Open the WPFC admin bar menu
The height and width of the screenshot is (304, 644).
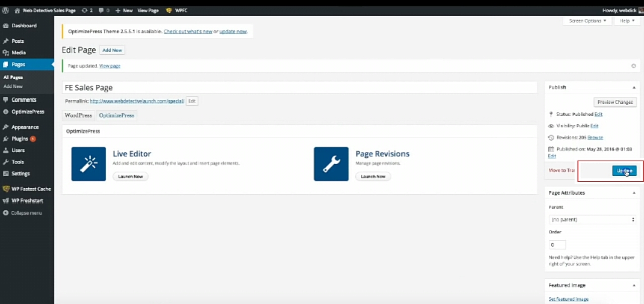click(x=176, y=10)
